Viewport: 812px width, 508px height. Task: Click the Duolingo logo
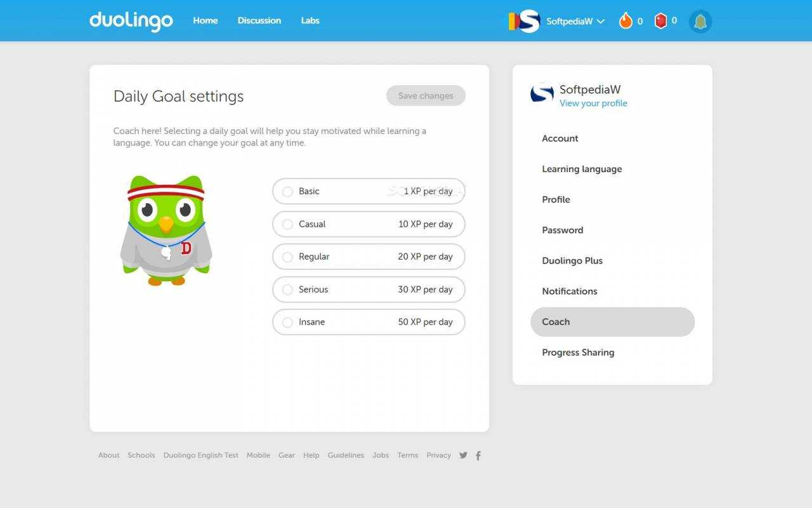pyautogui.click(x=131, y=21)
